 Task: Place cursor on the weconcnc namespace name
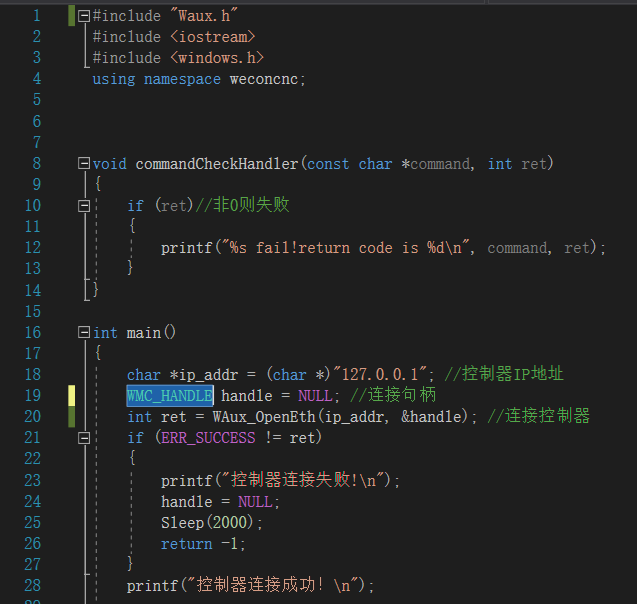(x=265, y=79)
